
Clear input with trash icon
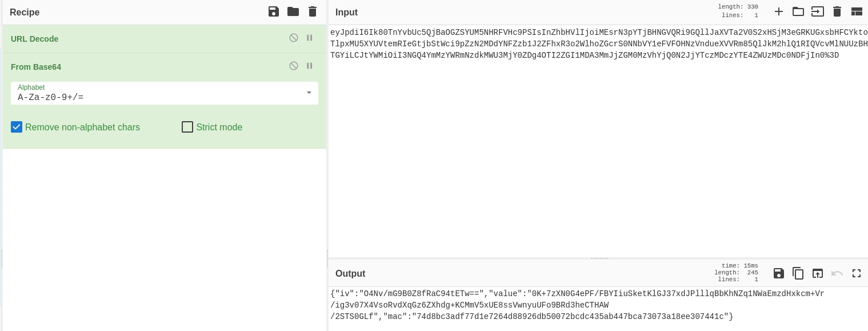pos(837,11)
